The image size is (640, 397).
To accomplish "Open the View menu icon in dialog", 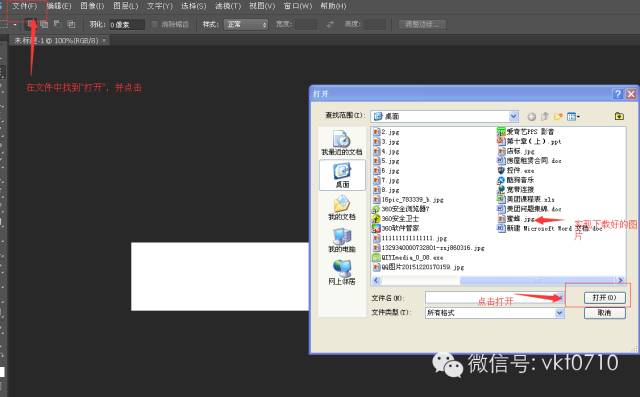I will click(573, 117).
